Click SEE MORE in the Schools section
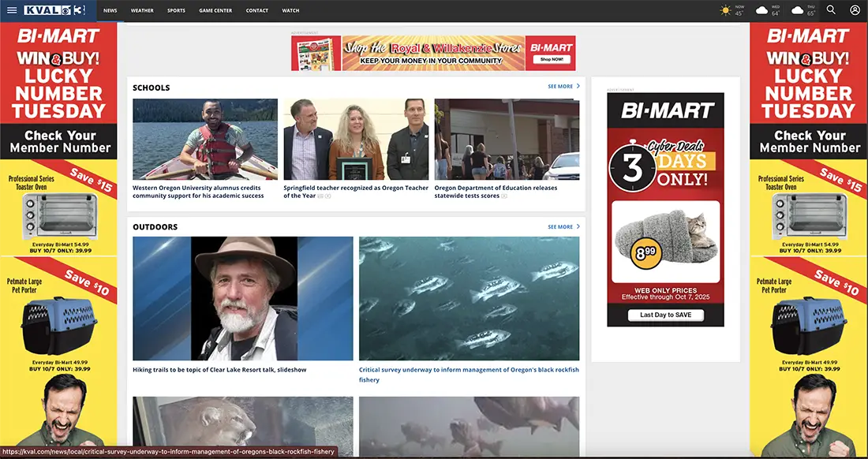The height and width of the screenshot is (459, 868). tap(560, 86)
